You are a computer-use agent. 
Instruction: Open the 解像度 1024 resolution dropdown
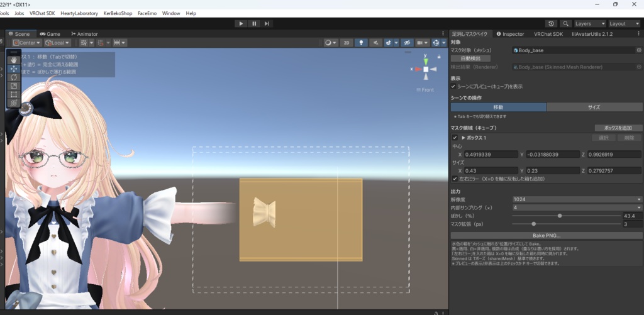577,199
